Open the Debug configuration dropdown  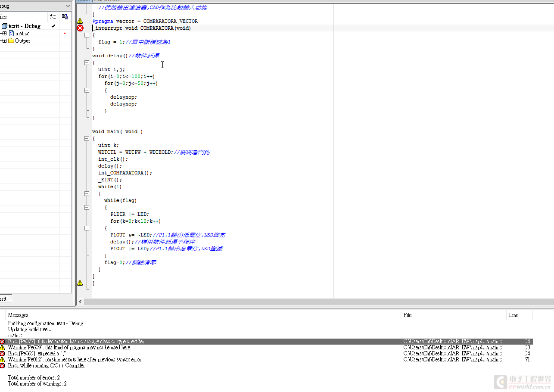pyautogui.click(x=68, y=6)
